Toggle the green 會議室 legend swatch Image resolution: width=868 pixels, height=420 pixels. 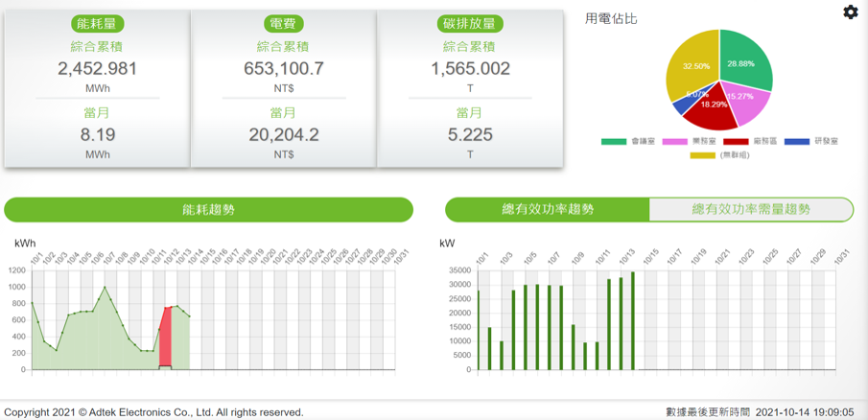tap(614, 142)
